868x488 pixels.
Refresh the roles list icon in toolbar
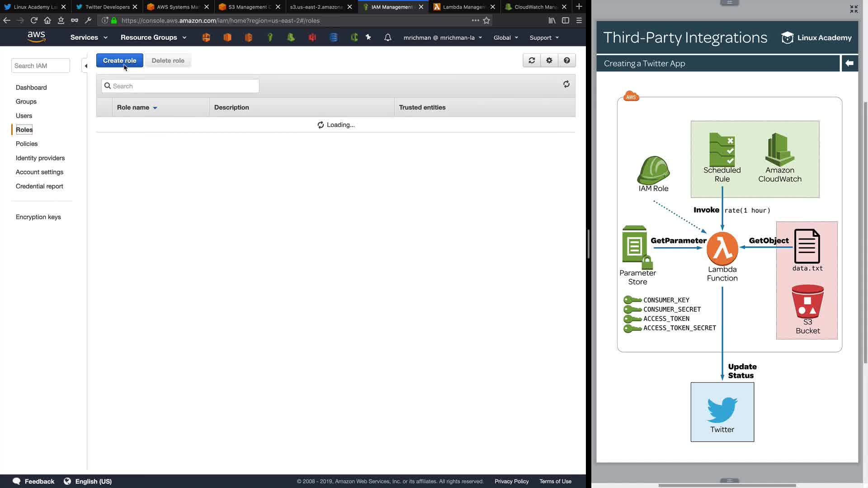[x=532, y=61]
